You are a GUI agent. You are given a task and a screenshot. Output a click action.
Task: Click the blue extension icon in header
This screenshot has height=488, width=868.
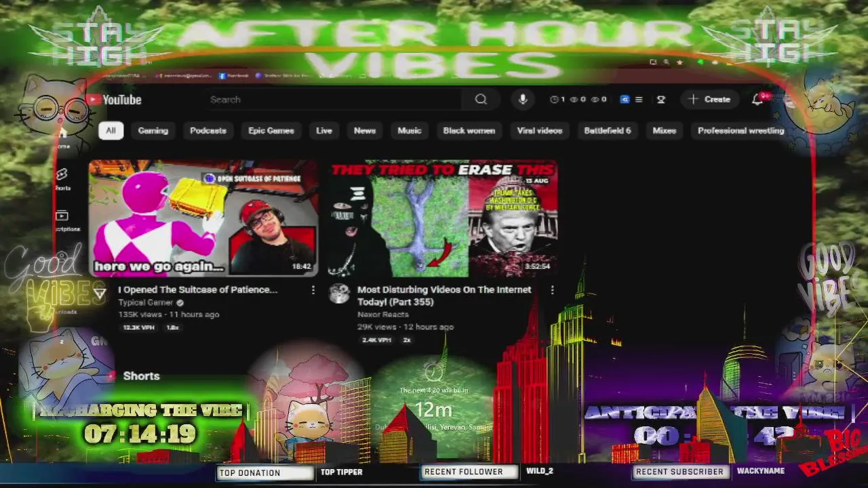click(x=625, y=100)
